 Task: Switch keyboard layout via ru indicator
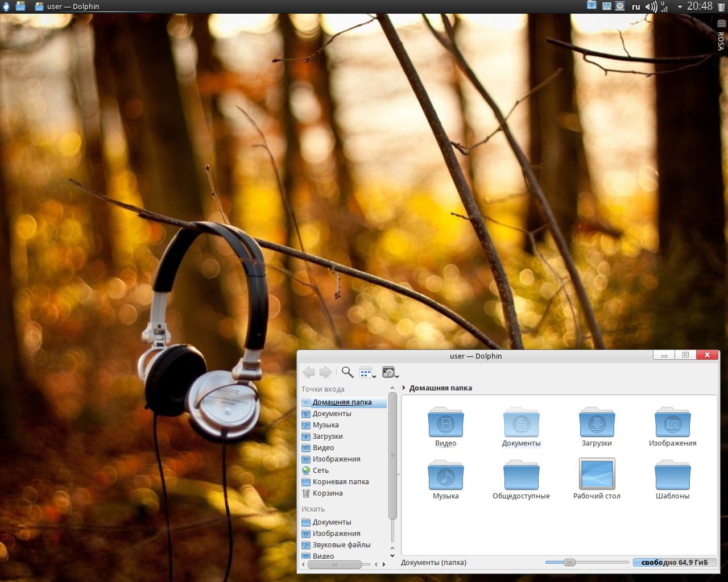(636, 7)
